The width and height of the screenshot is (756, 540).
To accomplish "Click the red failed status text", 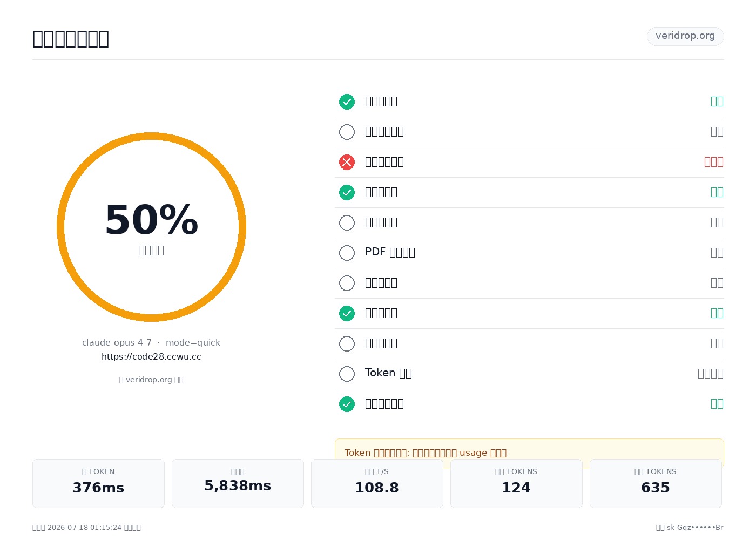I will [714, 162].
